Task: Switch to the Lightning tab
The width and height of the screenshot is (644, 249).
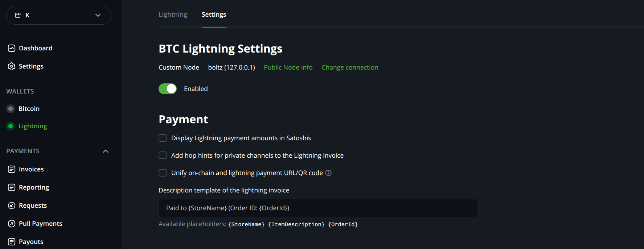Action: pyautogui.click(x=173, y=14)
